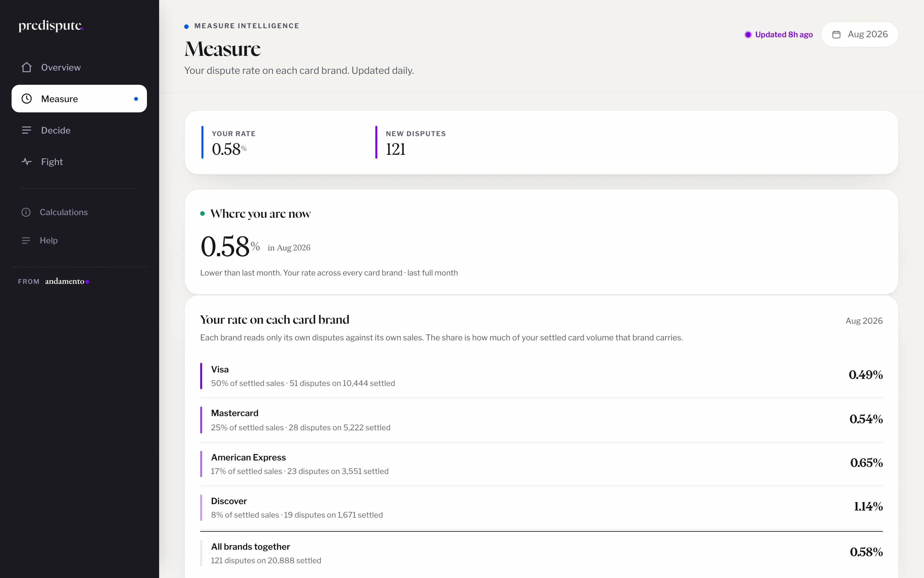
Task: Click the 'Your dispute rate' subtitle
Action: [299, 71]
